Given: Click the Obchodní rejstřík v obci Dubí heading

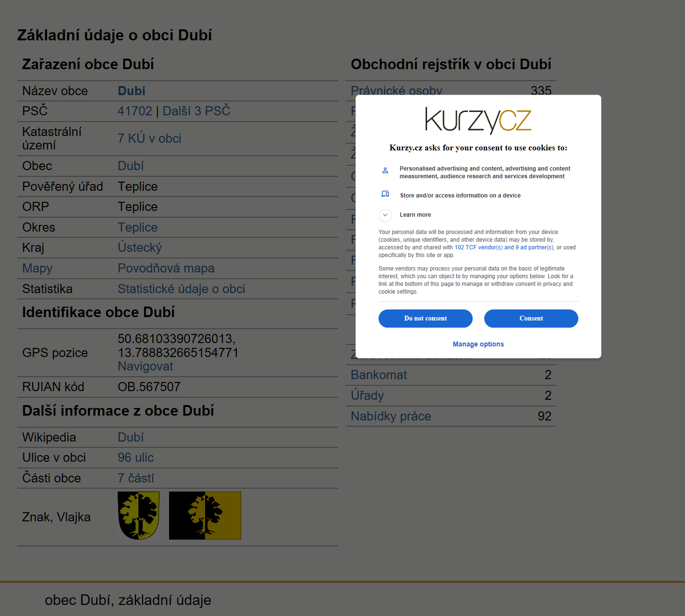Looking at the screenshot, I should point(451,64).
